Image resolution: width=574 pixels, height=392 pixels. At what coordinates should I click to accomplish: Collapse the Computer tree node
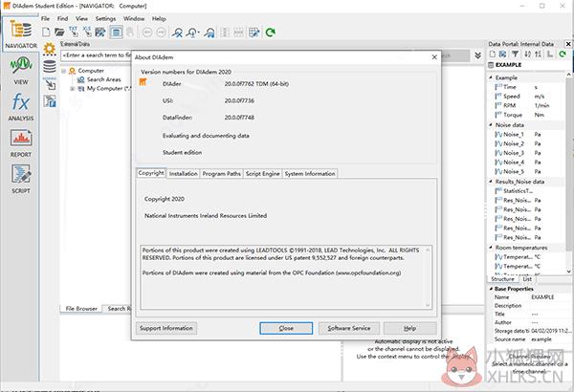(64, 71)
